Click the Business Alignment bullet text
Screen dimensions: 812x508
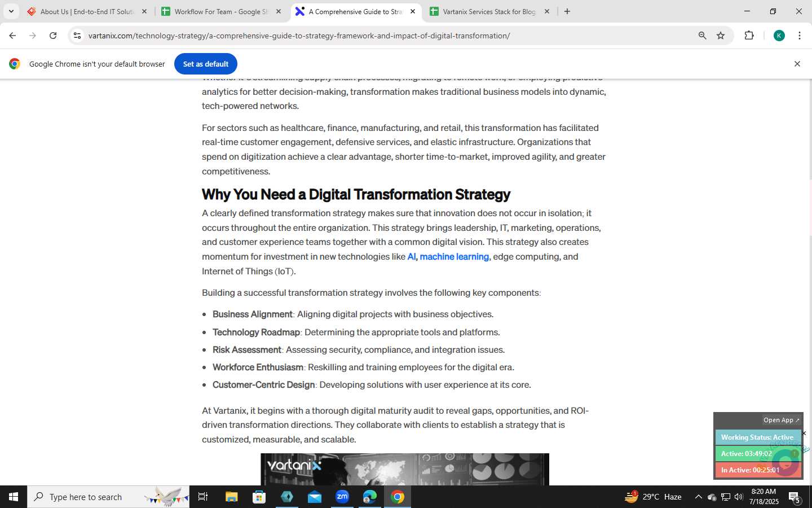pos(353,314)
